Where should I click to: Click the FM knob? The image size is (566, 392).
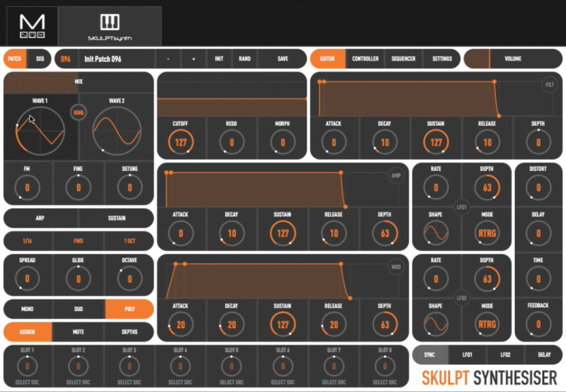27,187
